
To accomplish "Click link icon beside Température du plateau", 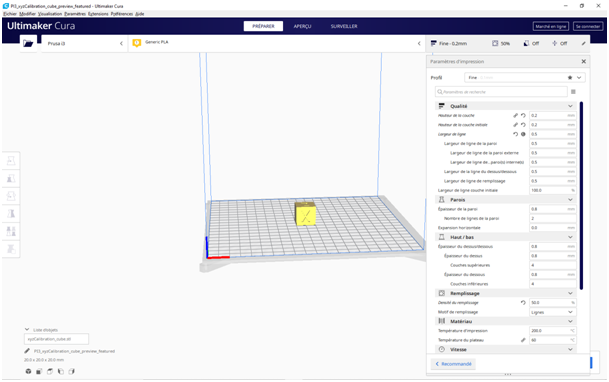I will click(x=523, y=340).
